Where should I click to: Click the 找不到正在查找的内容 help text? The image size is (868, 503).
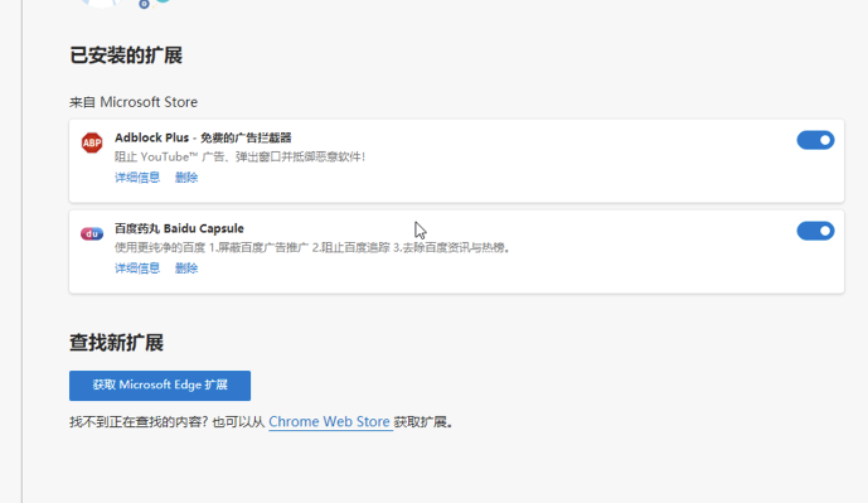167,422
